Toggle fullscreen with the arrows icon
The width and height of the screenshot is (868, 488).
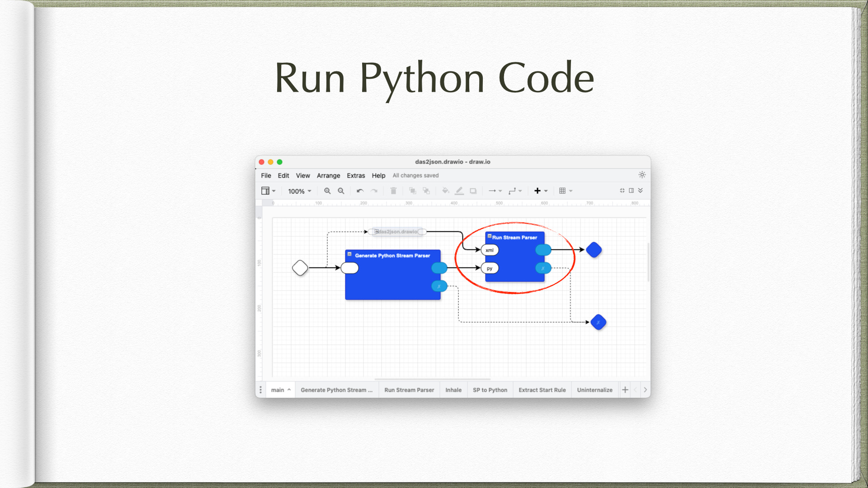point(622,191)
